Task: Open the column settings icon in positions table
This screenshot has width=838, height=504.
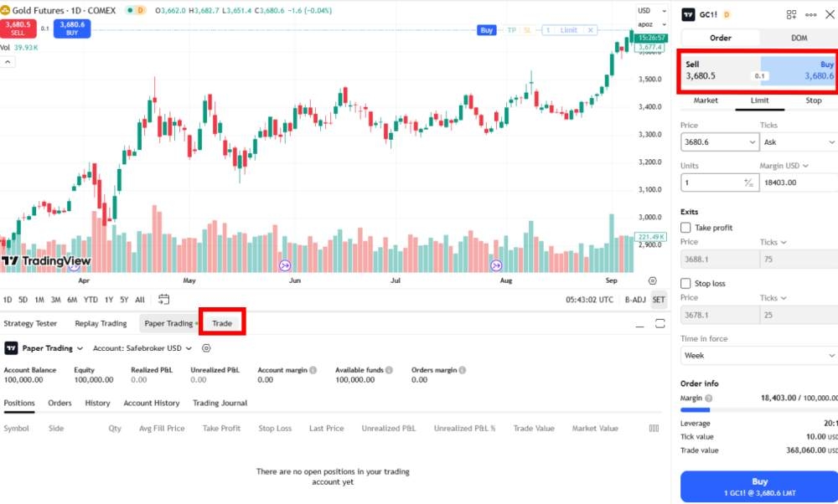Action: coord(654,428)
